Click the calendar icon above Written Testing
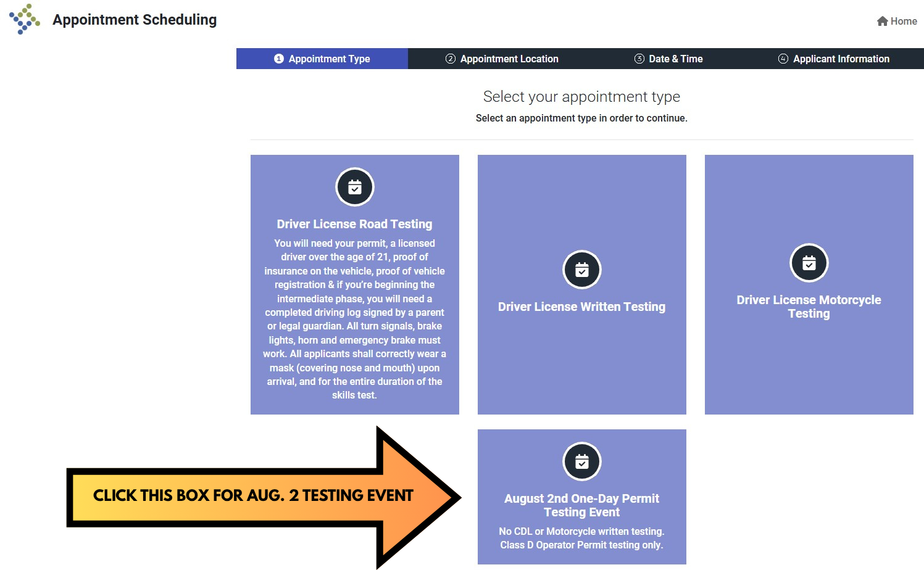This screenshot has width=924, height=570. click(582, 270)
